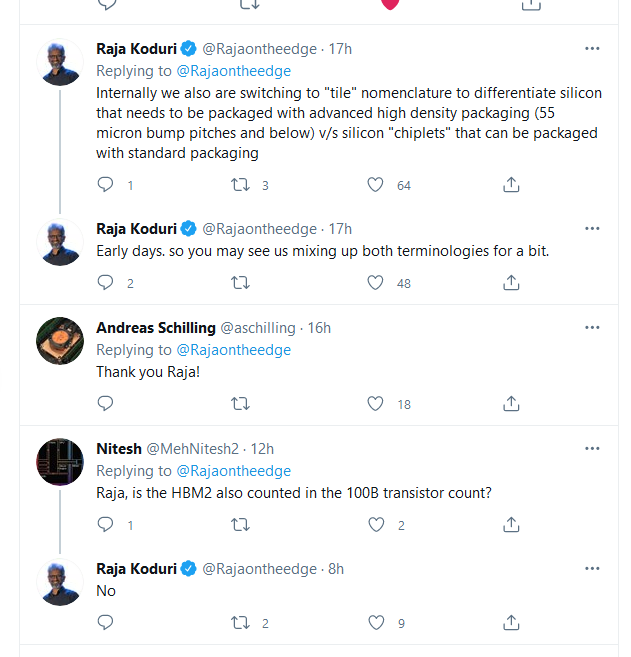Open Andreas Schilling's profile name link
631x657 pixels.
[x=156, y=328]
